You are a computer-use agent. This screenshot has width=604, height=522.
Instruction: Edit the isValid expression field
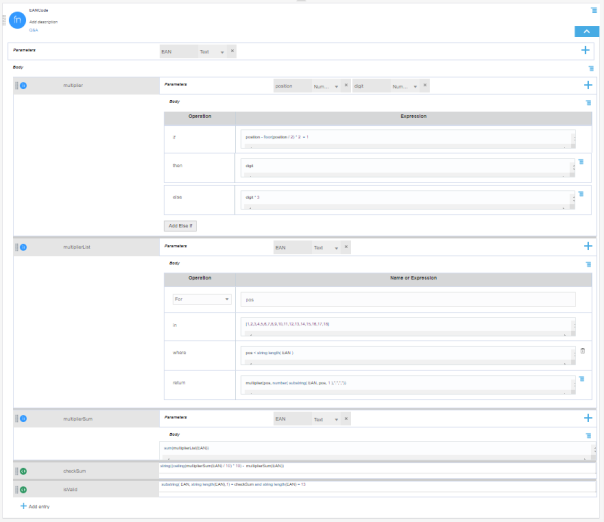point(377,487)
